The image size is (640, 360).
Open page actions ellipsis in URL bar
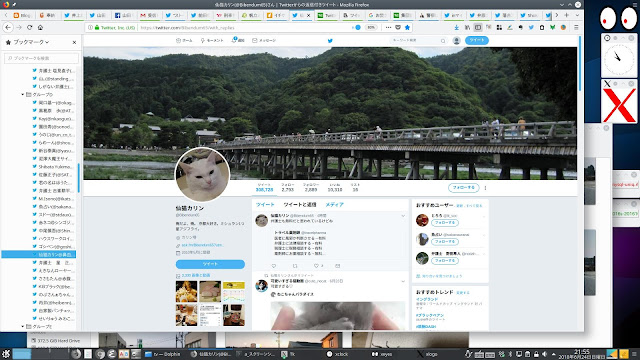click(388, 27)
